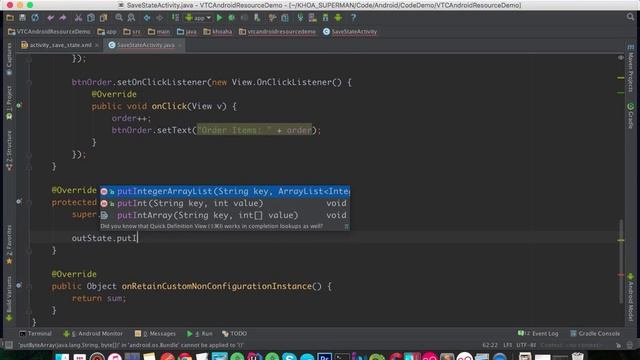Open the Gradle Console panel
The width and height of the screenshot is (640, 360).
click(x=595, y=334)
